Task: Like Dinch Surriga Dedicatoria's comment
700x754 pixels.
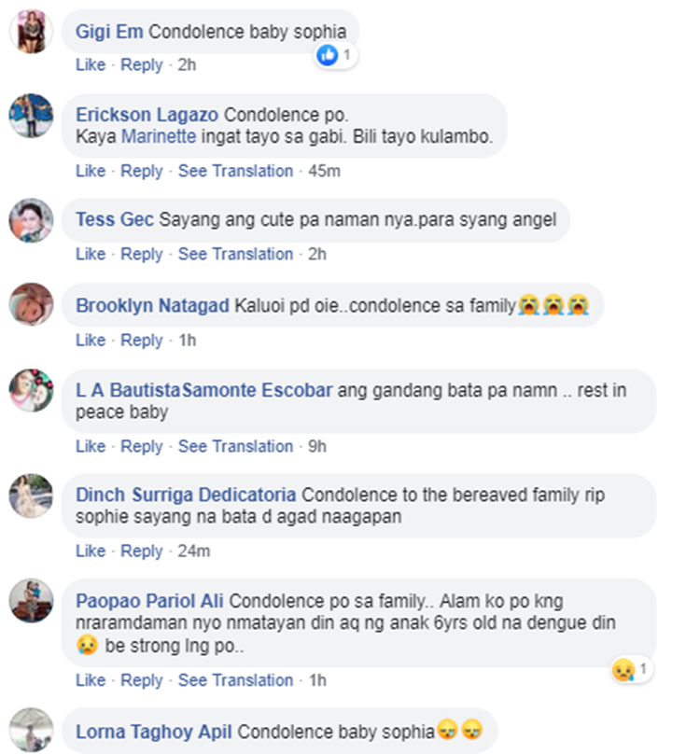Action: tap(91, 551)
